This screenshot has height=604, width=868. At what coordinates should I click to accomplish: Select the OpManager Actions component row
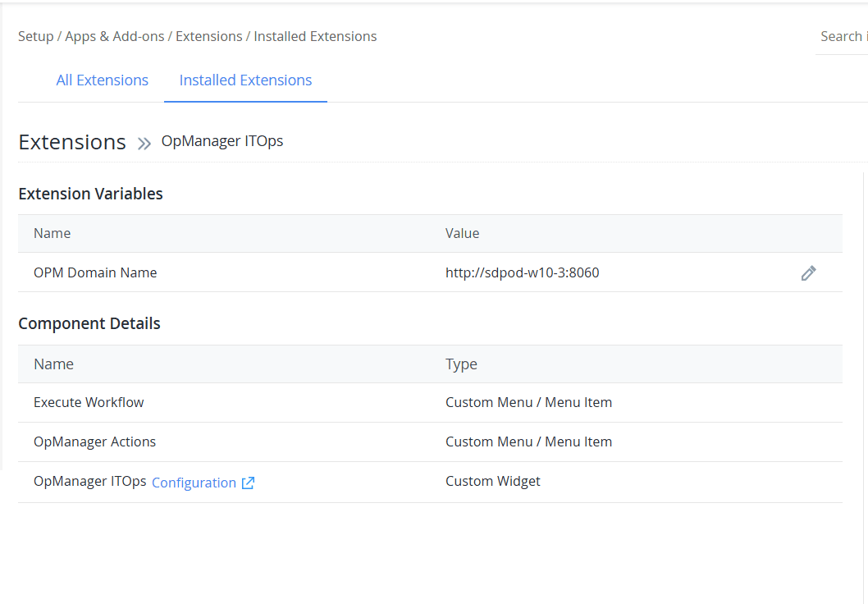(430, 442)
